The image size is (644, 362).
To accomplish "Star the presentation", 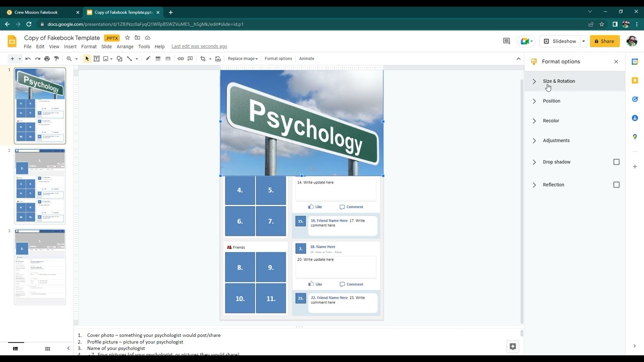I will 127,38.
